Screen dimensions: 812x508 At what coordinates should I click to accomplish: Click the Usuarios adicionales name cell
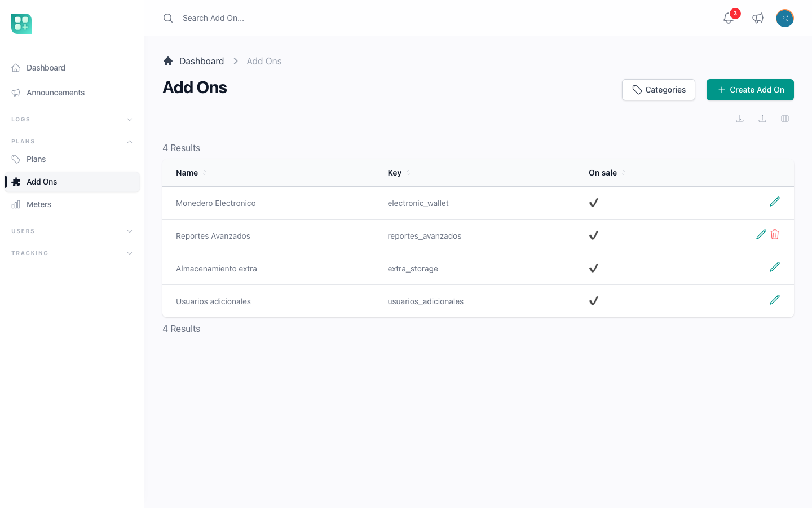[x=213, y=301]
